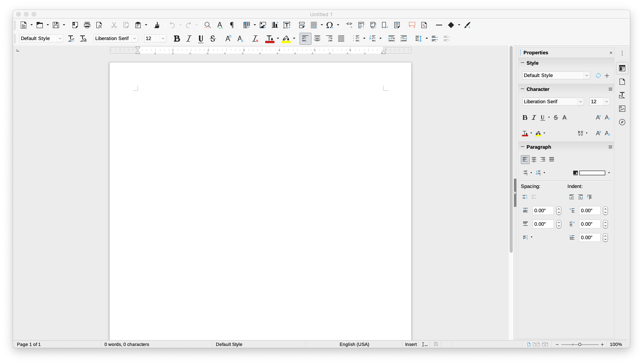Click the Print icon in toolbar
Viewport: 643px width, 364px height.
(x=87, y=25)
